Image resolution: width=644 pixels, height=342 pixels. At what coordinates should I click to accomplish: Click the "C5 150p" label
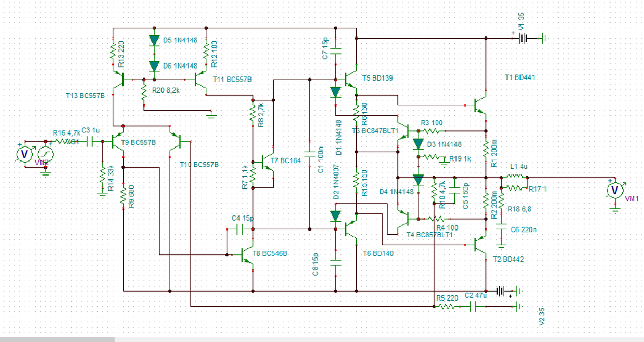click(465, 196)
